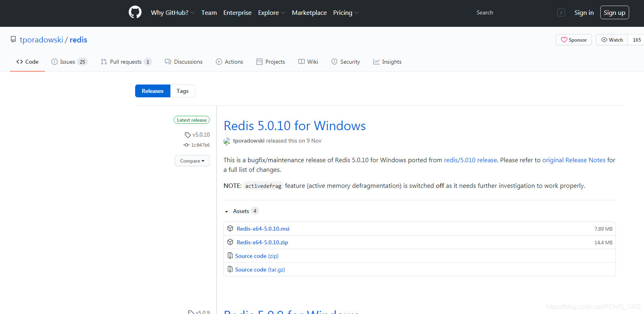This screenshot has height=314, width=644.
Task: Select the Releases button
Action: click(x=153, y=91)
